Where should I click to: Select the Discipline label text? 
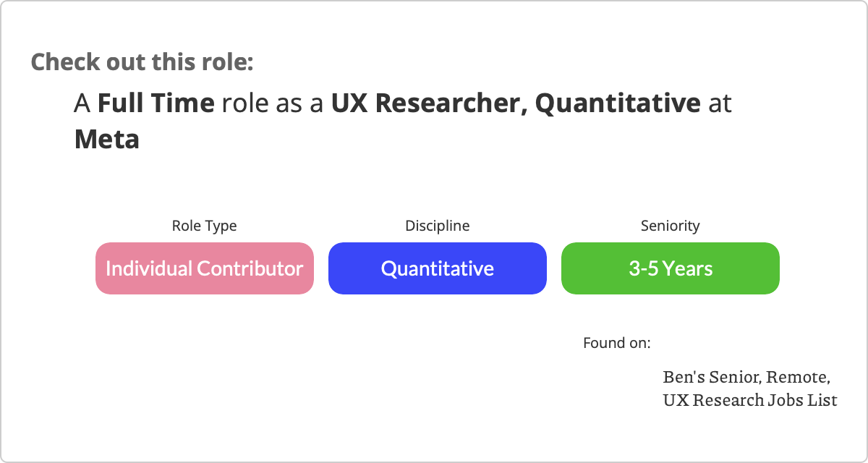click(438, 226)
